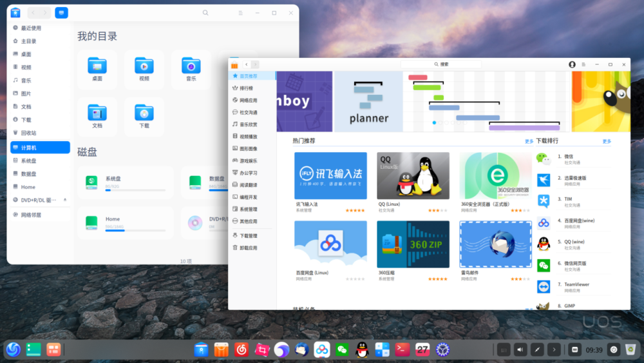Open 系统盘 disk in file manager

pos(126,182)
